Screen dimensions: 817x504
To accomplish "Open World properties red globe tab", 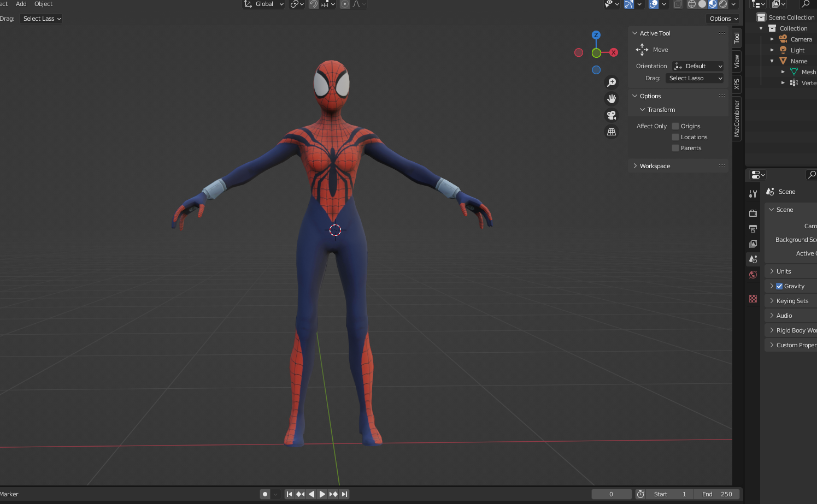I will pos(753,274).
